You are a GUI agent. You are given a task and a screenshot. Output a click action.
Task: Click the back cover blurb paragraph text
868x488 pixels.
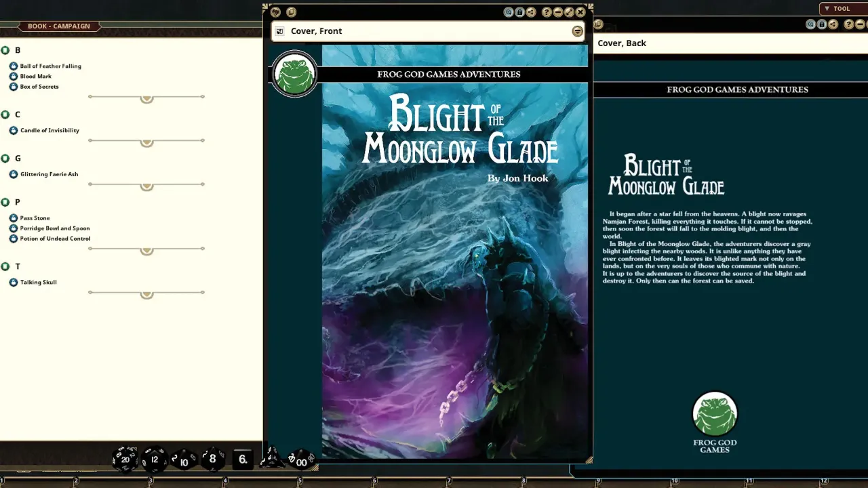pos(707,247)
